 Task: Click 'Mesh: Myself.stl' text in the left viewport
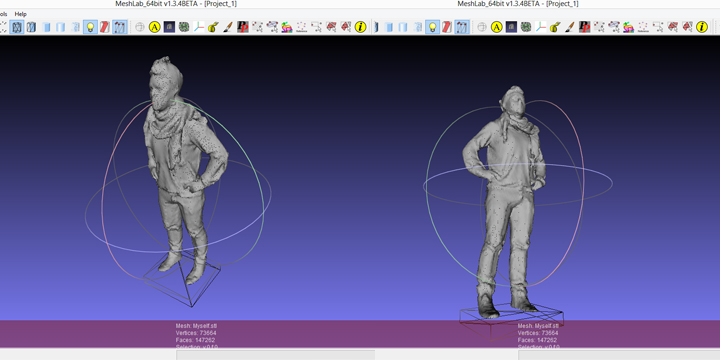[x=195, y=326]
